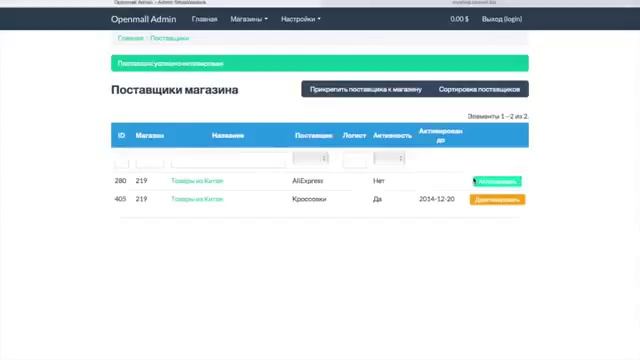Sort table by Название column
Viewport: 640px width, 360px height.
point(228,136)
